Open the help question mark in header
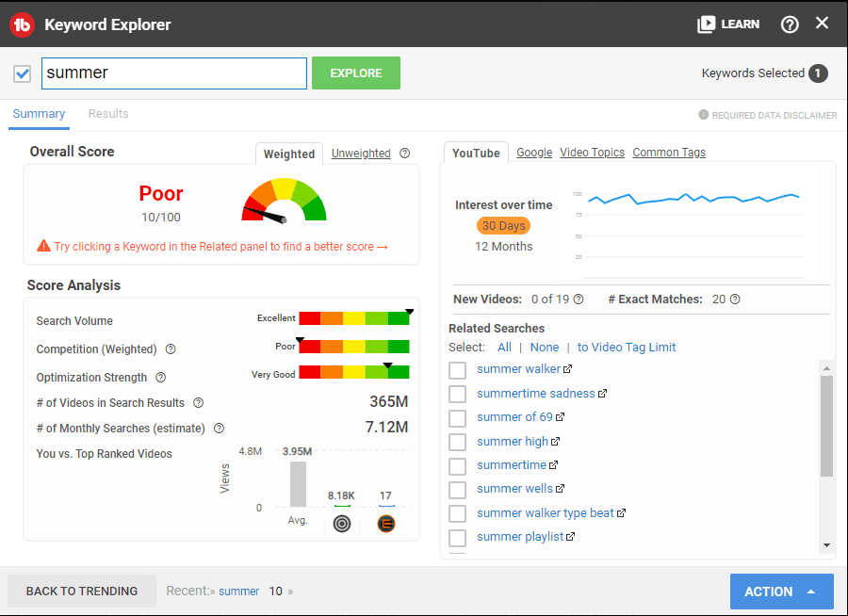The image size is (848, 616). click(789, 24)
